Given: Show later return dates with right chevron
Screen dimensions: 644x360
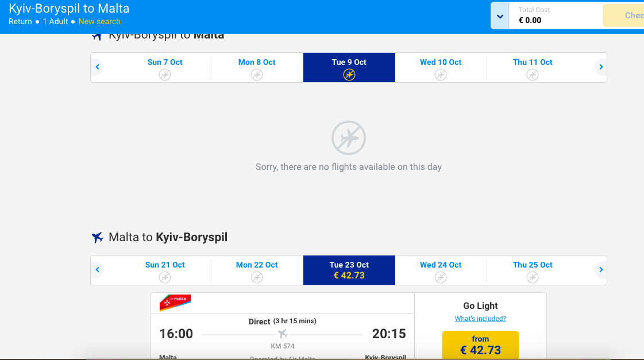Looking at the screenshot, I should coord(600,270).
